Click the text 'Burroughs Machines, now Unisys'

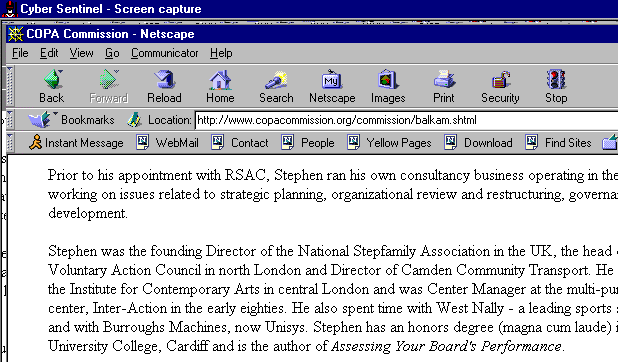point(204,327)
